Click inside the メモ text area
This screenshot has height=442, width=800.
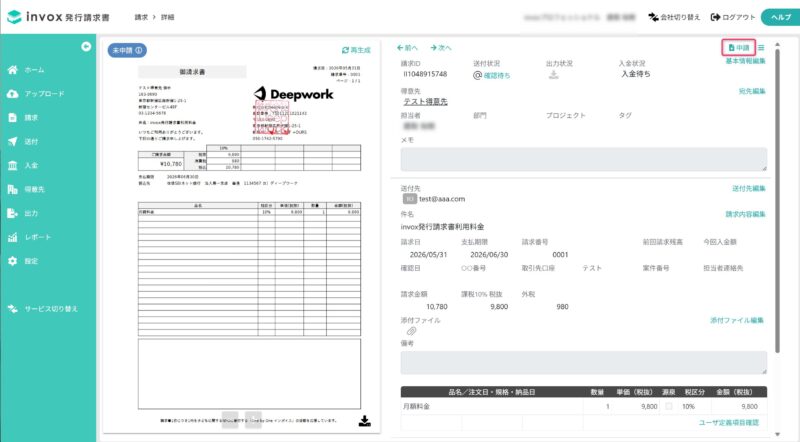583,159
